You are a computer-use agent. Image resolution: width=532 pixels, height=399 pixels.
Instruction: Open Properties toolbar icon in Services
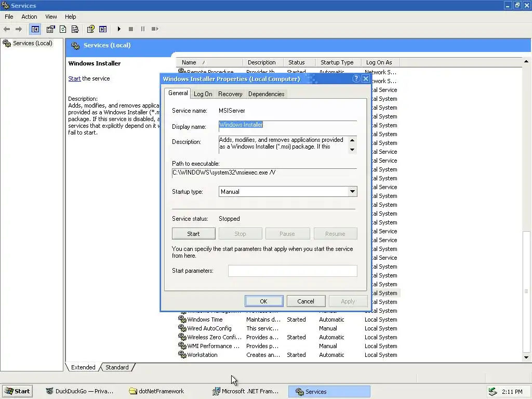[x=50, y=29]
